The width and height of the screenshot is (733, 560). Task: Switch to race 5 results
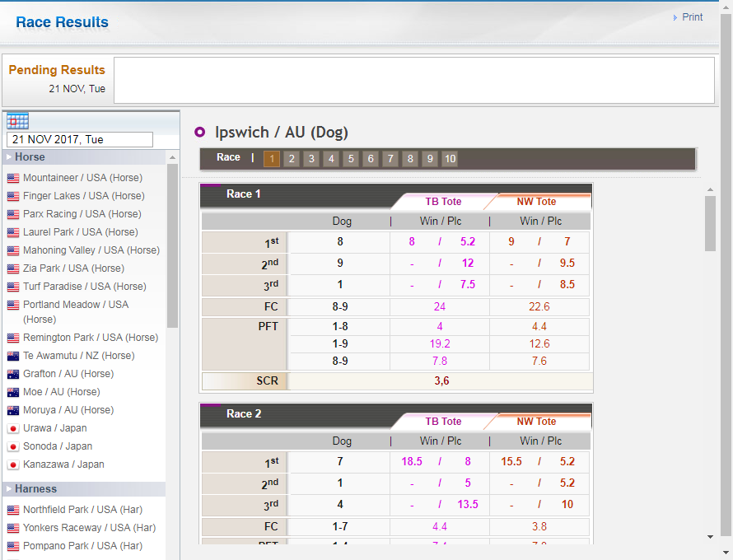click(x=351, y=159)
